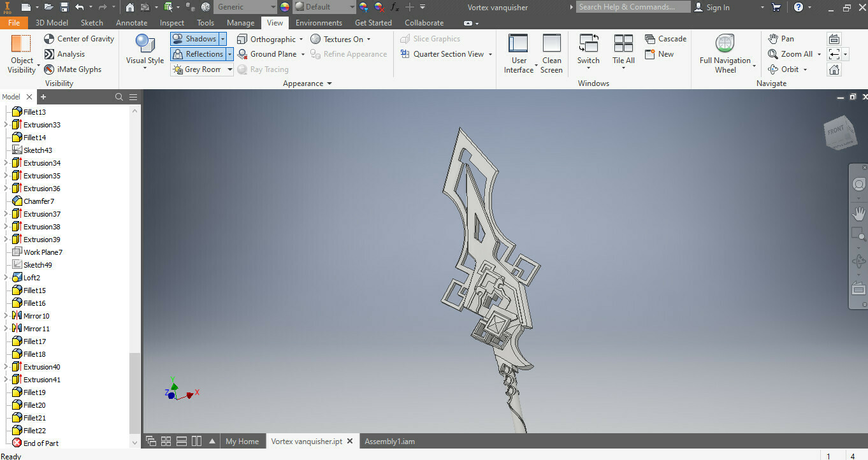Open the File menu
Screen dimensions: 868x460
pyautogui.click(x=14, y=22)
